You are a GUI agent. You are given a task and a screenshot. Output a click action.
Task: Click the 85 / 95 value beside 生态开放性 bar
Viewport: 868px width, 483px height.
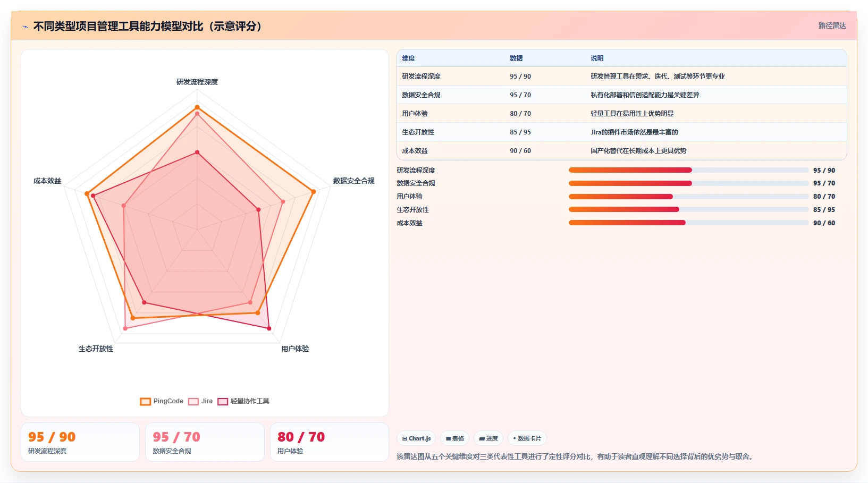tap(824, 210)
